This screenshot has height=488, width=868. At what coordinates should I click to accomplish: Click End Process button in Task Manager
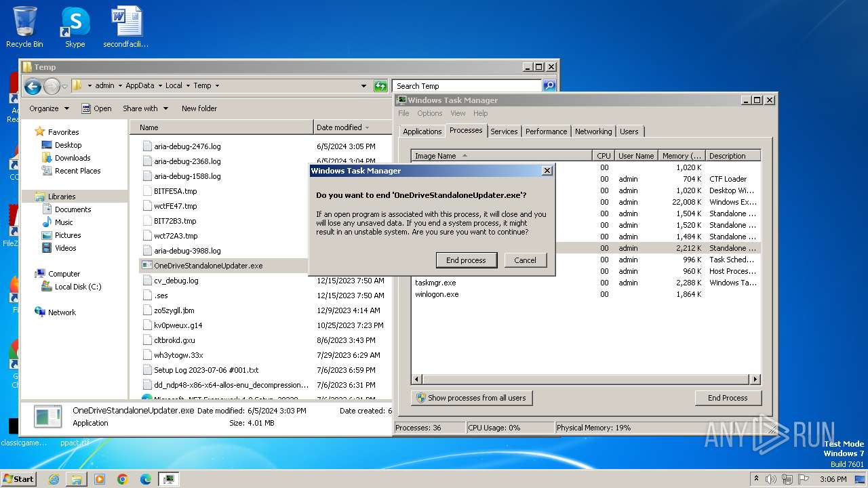pyautogui.click(x=728, y=398)
